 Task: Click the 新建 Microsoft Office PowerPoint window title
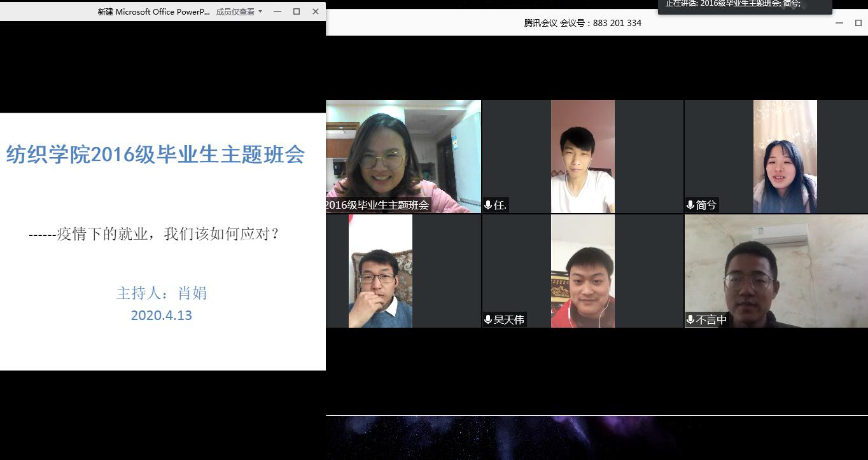coord(153,11)
